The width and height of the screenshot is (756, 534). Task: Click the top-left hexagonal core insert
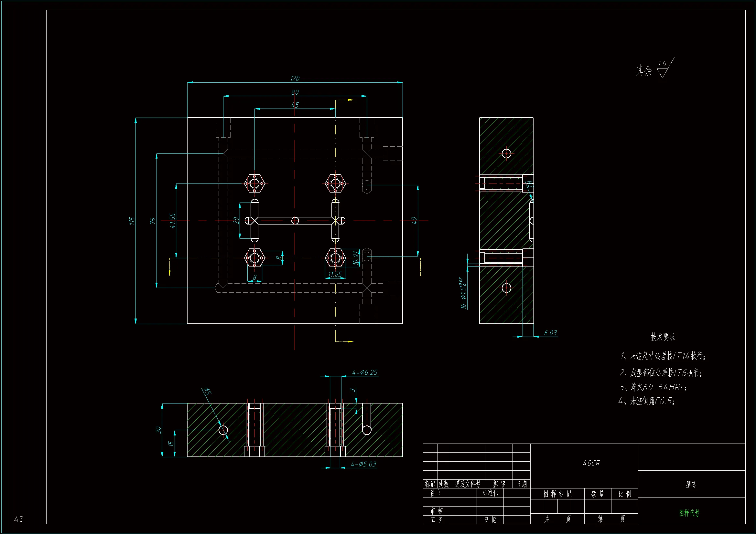(254, 183)
